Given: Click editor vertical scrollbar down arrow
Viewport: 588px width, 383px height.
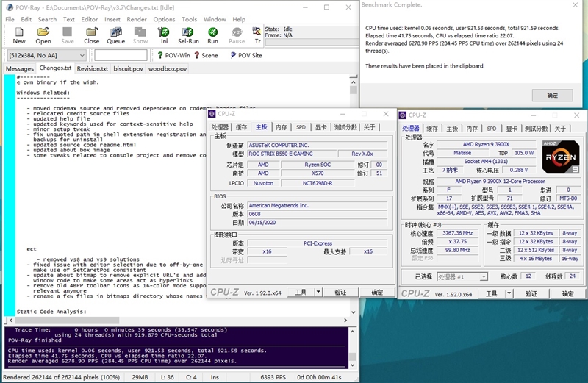Looking at the screenshot, I should click(354, 312).
